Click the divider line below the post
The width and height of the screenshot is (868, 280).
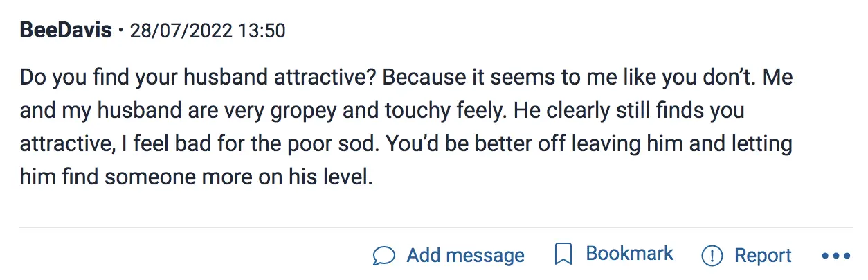click(x=435, y=227)
